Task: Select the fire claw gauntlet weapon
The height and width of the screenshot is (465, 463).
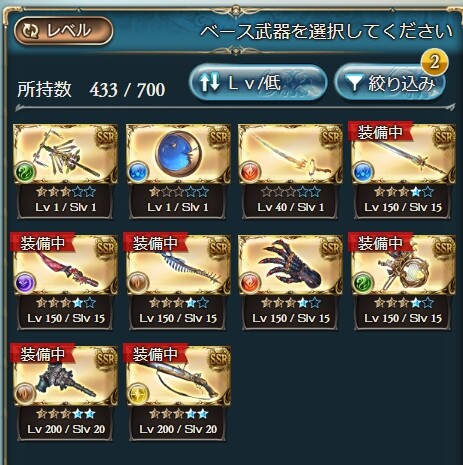Action: tap(290, 282)
